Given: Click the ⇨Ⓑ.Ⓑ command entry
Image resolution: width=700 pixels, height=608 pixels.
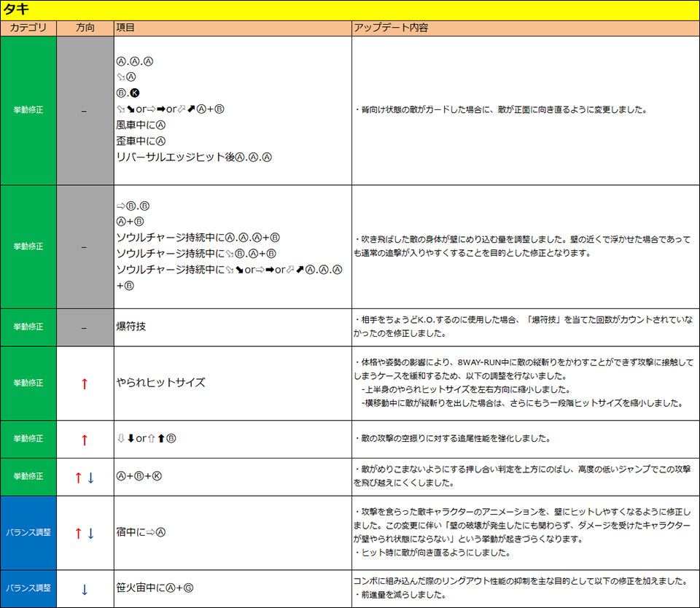Looking at the screenshot, I should [133, 206].
